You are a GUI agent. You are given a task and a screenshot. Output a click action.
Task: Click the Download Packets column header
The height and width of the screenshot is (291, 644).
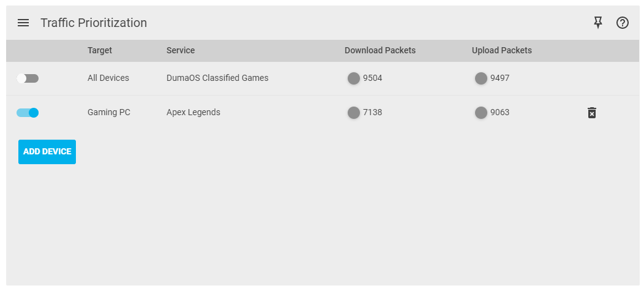coord(380,50)
